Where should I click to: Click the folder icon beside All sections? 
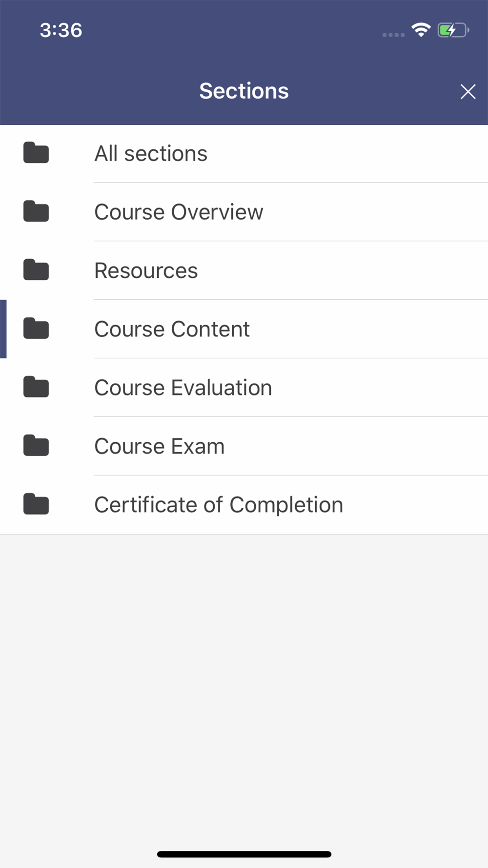click(36, 153)
